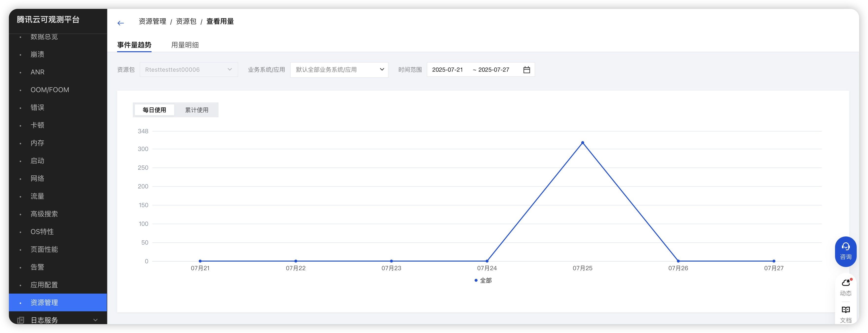Screen dimensions: 868x333
Task: Switch chart to 累计使用 mode
Action: (x=196, y=110)
